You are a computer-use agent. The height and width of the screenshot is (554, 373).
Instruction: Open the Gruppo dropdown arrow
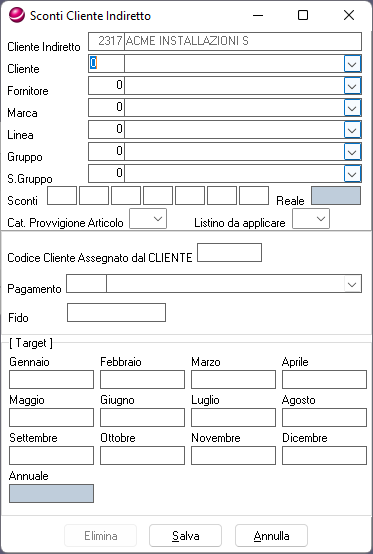click(352, 152)
